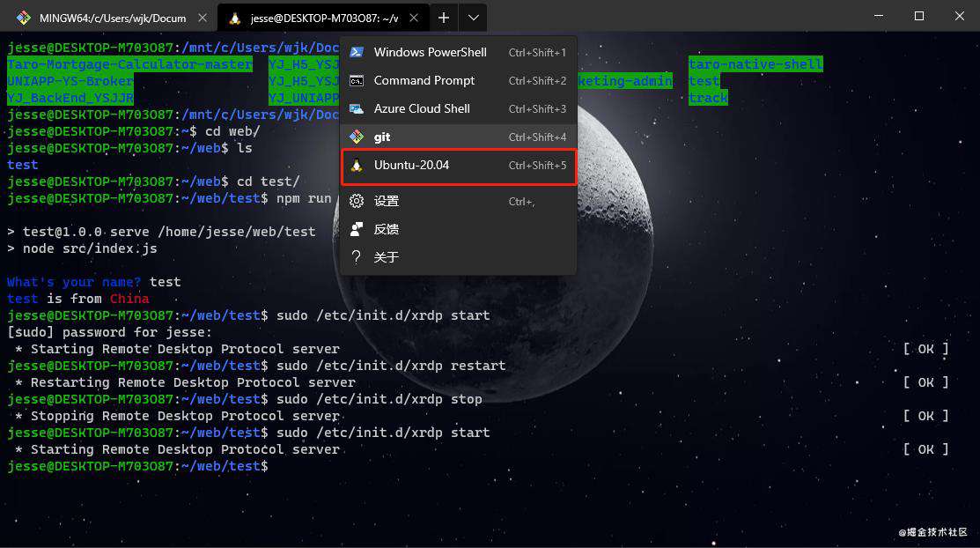Collapse the new-tab profile dropdown arrow
Viewport: 980px width, 548px height.
[473, 18]
